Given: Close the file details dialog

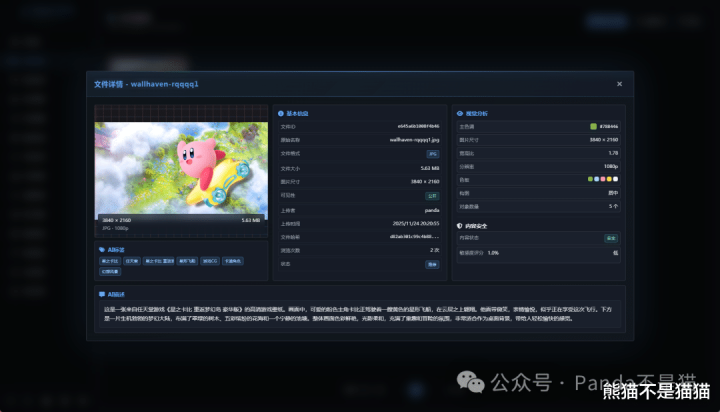Looking at the screenshot, I should pyautogui.click(x=619, y=84).
